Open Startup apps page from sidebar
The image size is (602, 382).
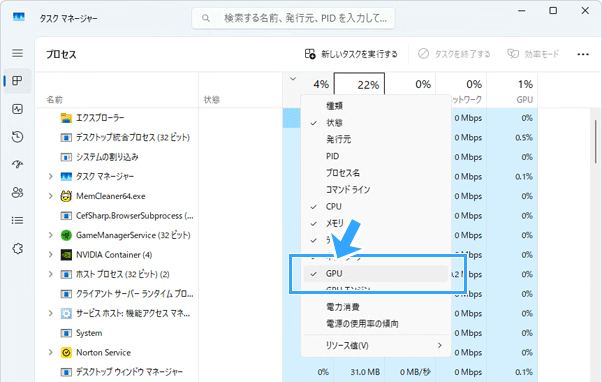click(x=17, y=164)
